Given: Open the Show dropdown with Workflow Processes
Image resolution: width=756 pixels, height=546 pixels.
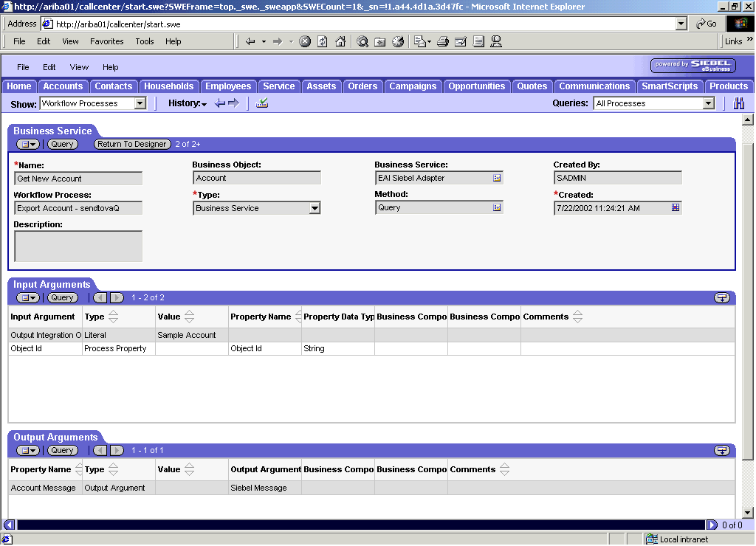Looking at the screenshot, I should [x=140, y=103].
